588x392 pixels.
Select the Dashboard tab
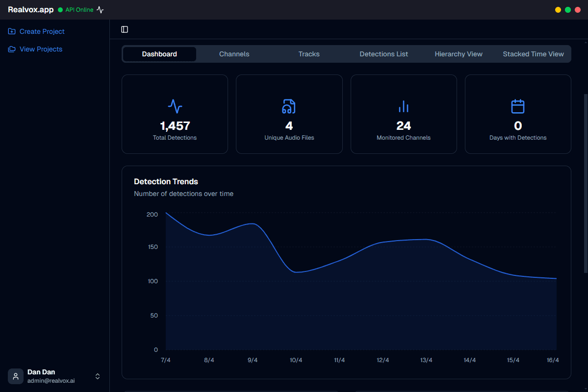click(x=159, y=54)
